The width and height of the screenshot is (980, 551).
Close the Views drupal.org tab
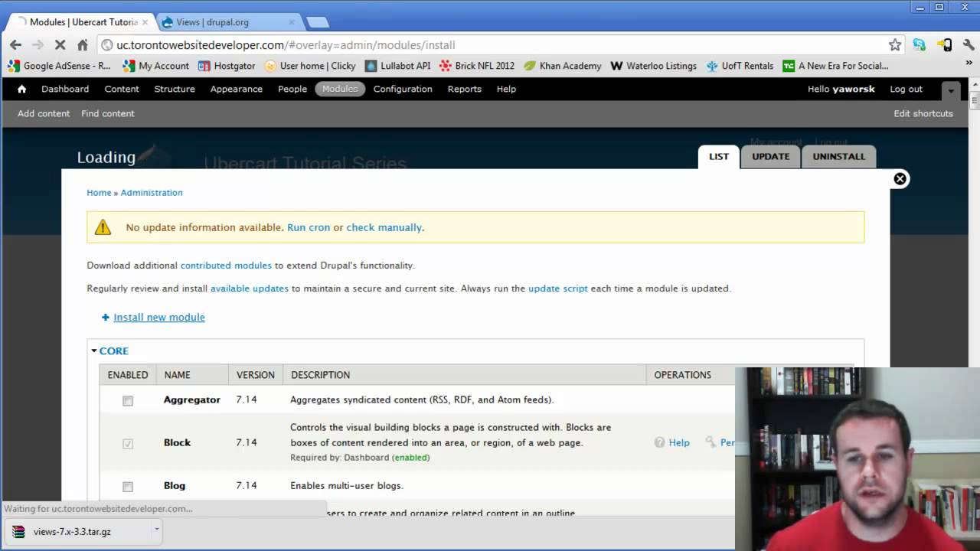click(292, 22)
